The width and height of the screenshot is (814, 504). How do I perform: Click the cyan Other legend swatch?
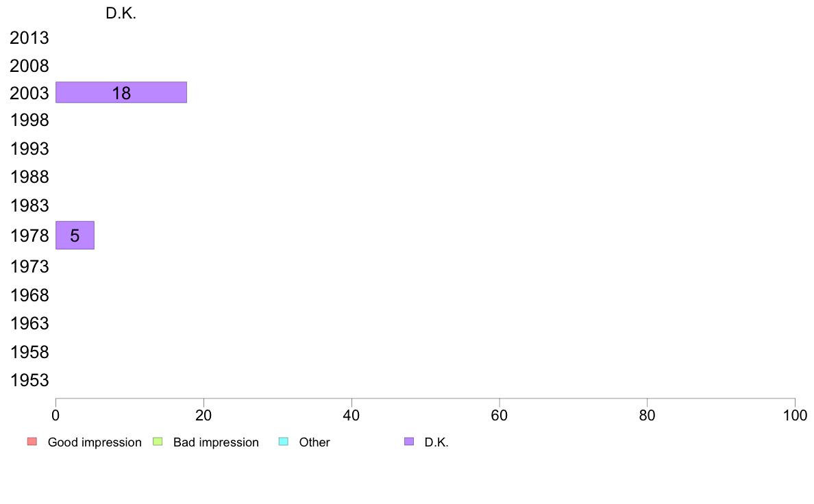point(284,442)
